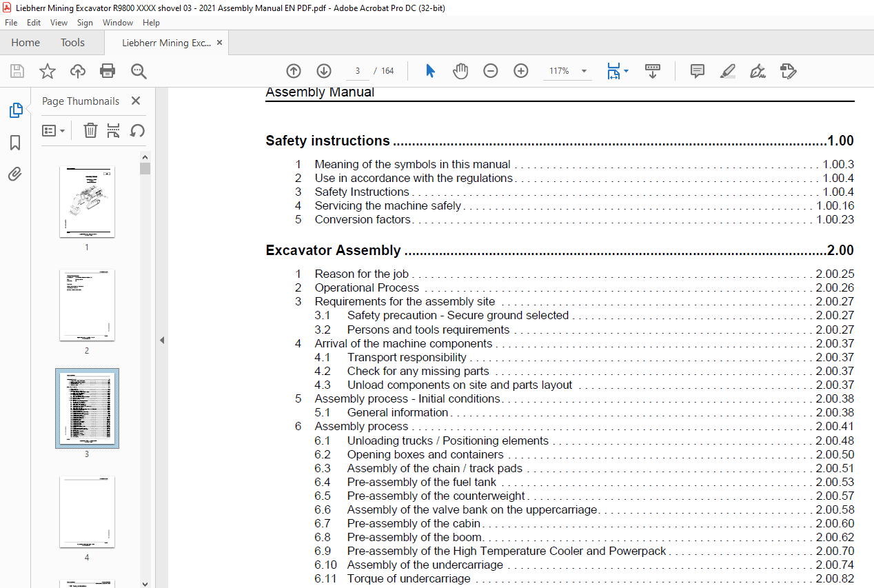Open the Sign menu
Screen dimensions: 874x588
tap(85, 23)
